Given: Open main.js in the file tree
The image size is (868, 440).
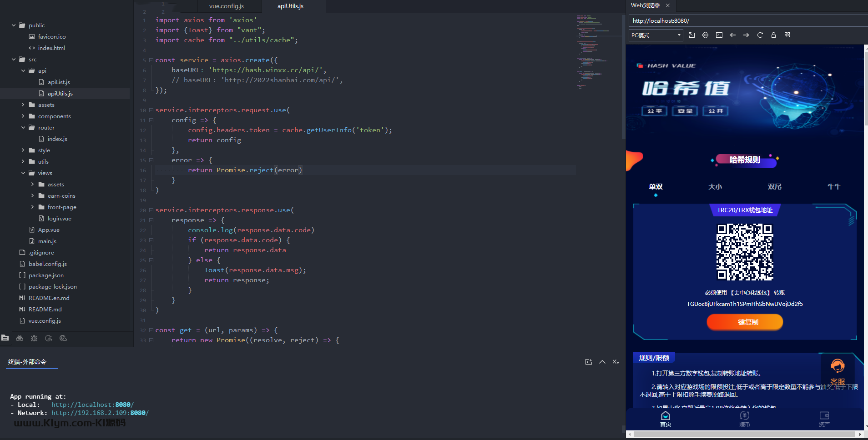Looking at the screenshot, I should pyautogui.click(x=47, y=241).
